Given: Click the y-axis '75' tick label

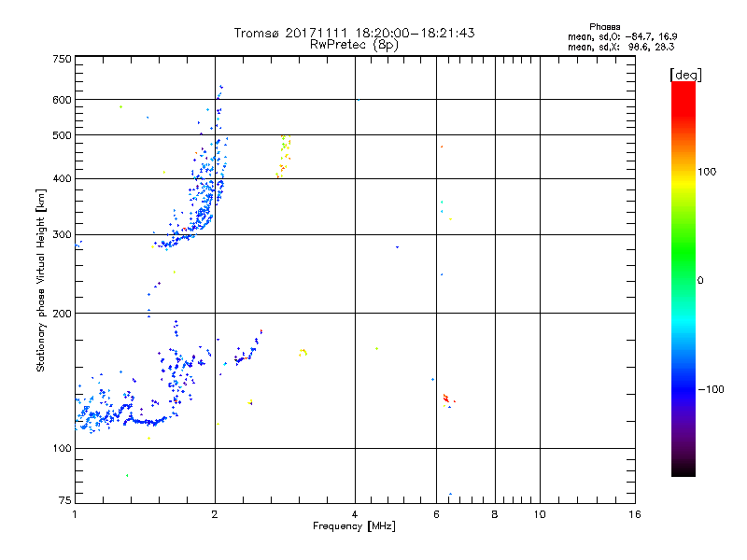Looking at the screenshot, I should 65,500.
